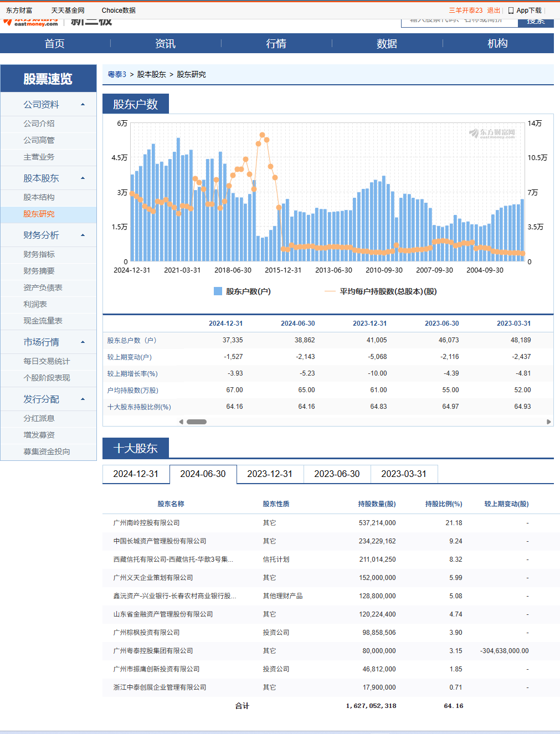Open 财务摘要 in the sidebar
The image size is (560, 734).
39,271
